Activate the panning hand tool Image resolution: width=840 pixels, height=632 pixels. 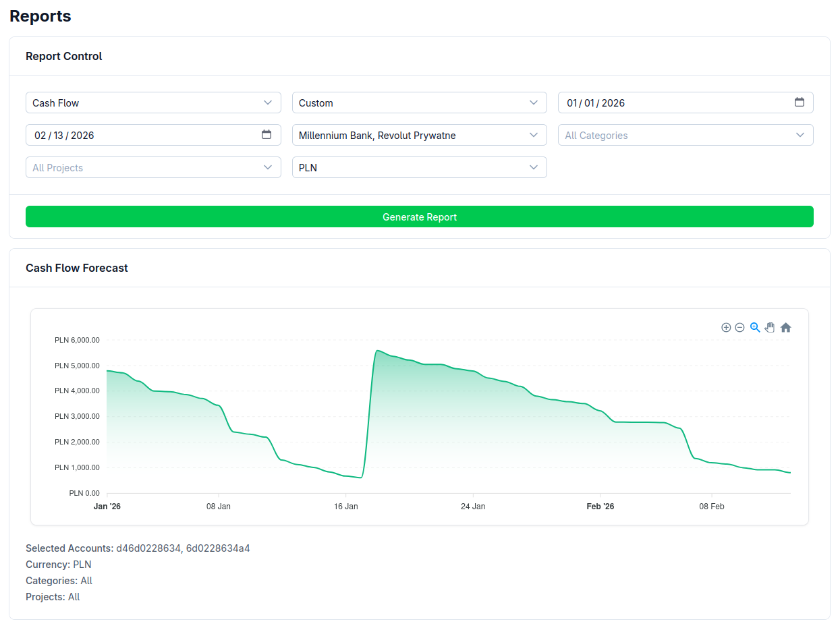(x=770, y=327)
